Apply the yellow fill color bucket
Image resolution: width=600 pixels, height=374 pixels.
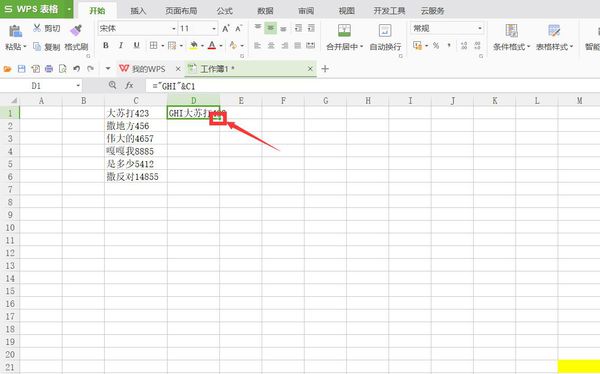point(194,46)
